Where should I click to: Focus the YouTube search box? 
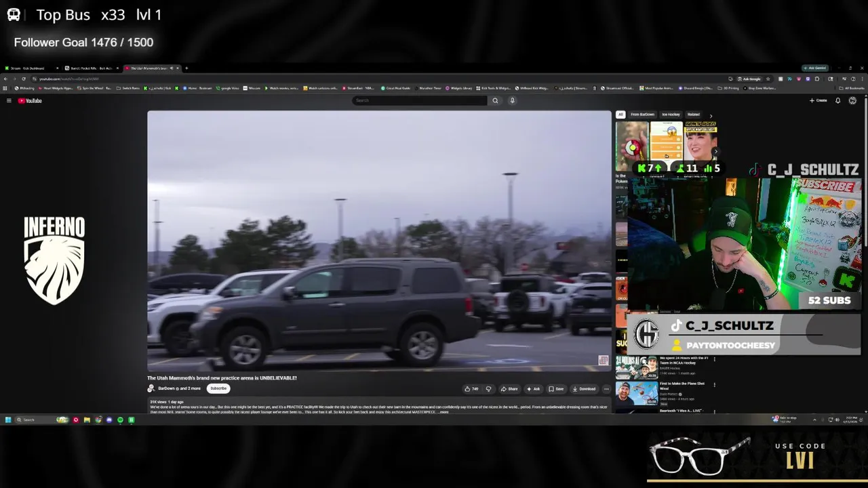pos(419,100)
